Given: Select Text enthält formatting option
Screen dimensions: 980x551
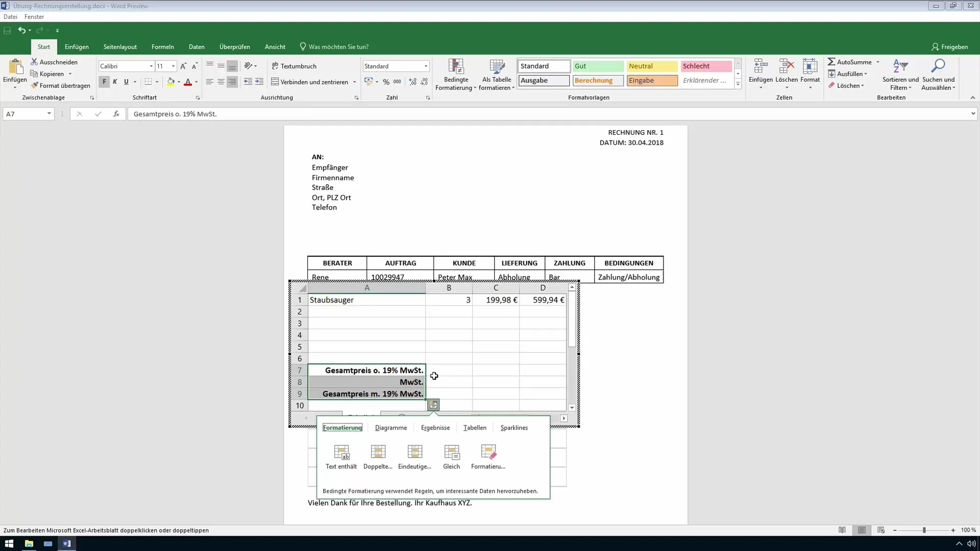Looking at the screenshot, I should click(x=341, y=457).
